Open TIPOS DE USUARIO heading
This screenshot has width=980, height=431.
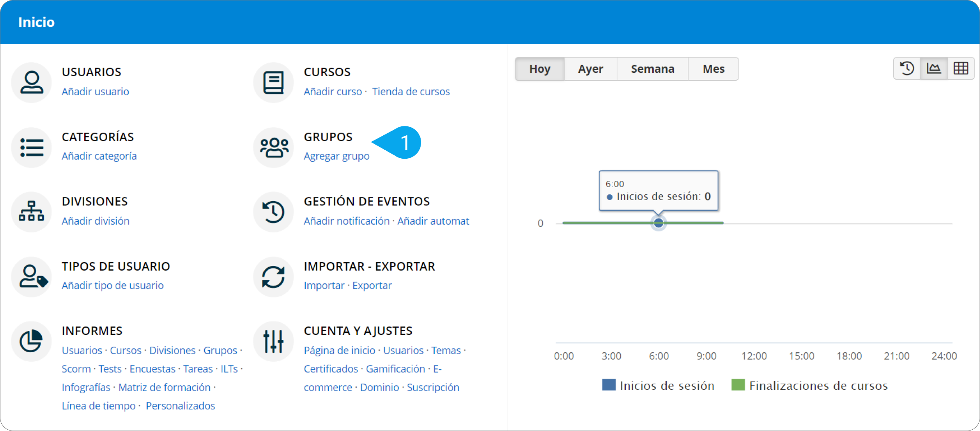point(116,266)
